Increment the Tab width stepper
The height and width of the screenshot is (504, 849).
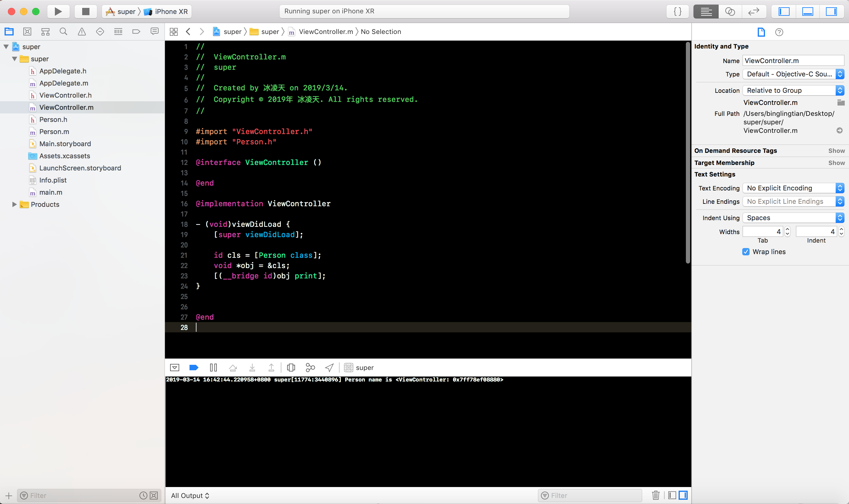[x=787, y=229]
